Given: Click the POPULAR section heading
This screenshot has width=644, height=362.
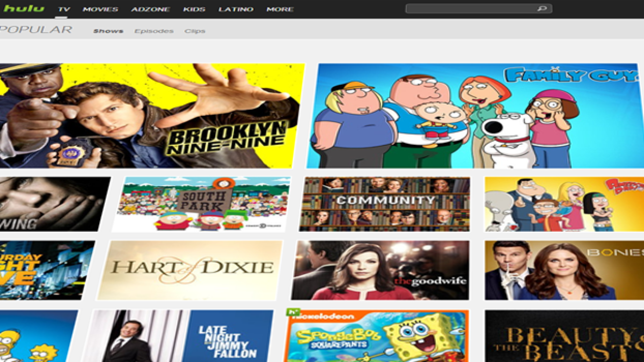Looking at the screenshot, I should pyautogui.click(x=36, y=29).
